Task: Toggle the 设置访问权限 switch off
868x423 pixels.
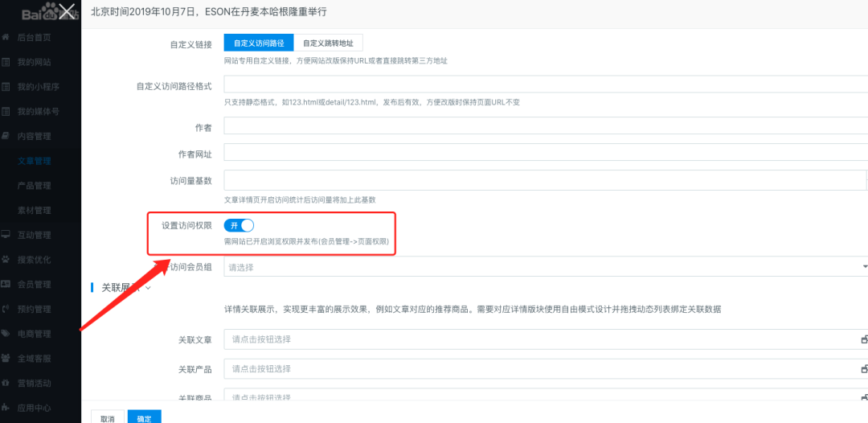Action: click(239, 226)
